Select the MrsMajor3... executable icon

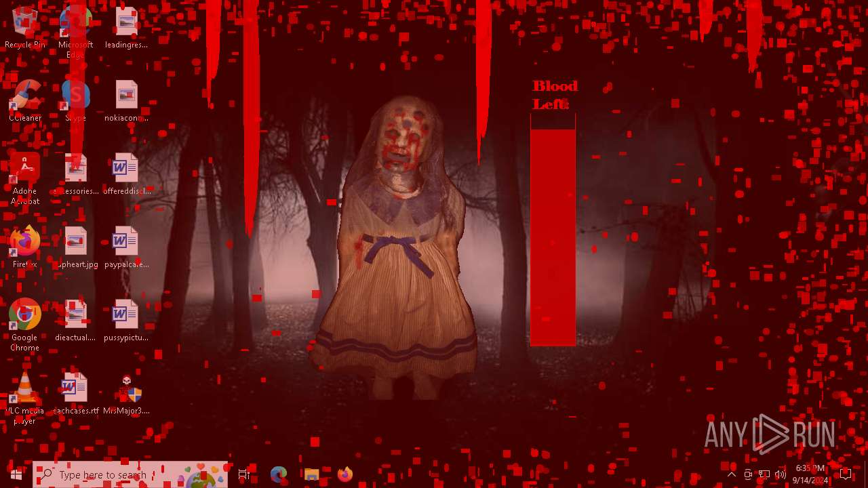126,394
